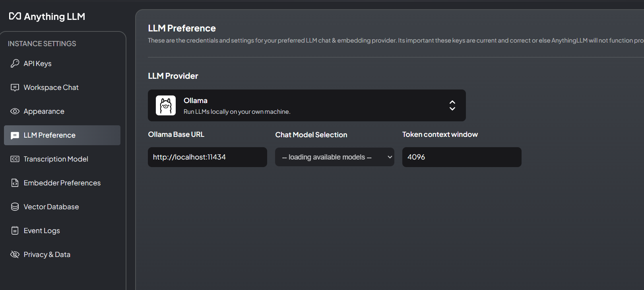Click the crossed-eye icon for Privacy & Data
This screenshot has width=644, height=290.
pos(15,255)
